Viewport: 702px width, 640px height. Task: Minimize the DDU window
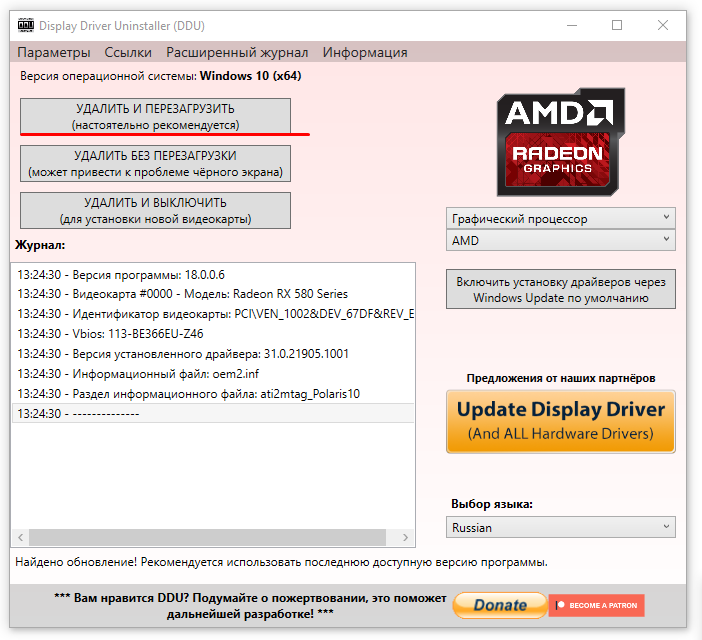572,25
